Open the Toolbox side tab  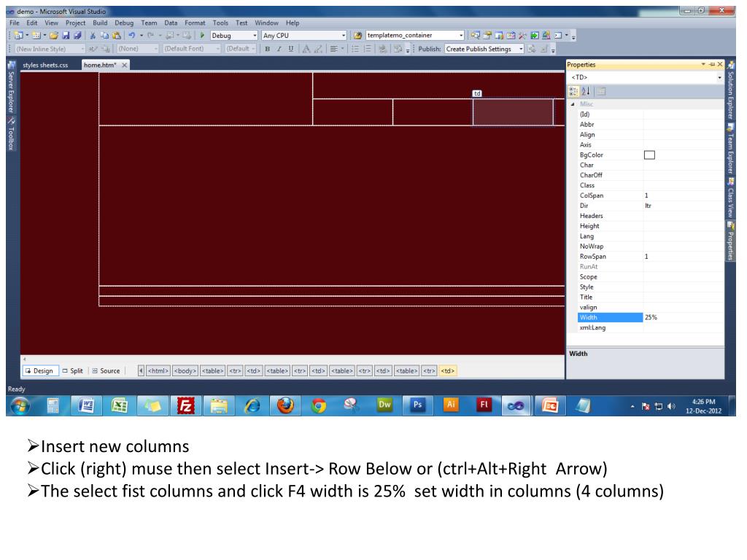click(12, 135)
